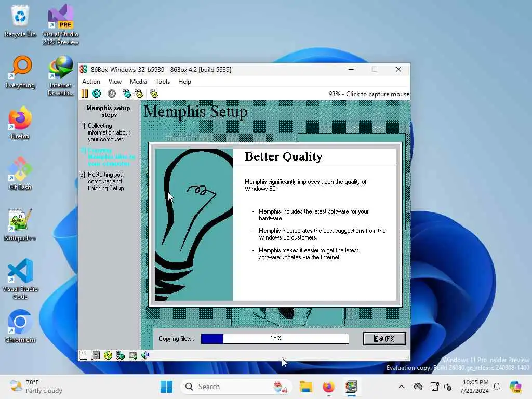Select the Notepad++ desktop shortcut
This screenshot has width=532, height=399.
click(x=20, y=224)
